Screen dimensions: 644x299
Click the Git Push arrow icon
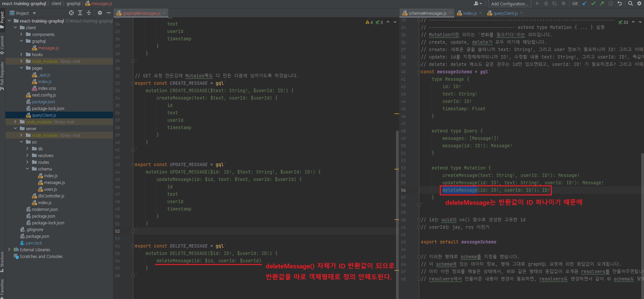coord(602,4)
